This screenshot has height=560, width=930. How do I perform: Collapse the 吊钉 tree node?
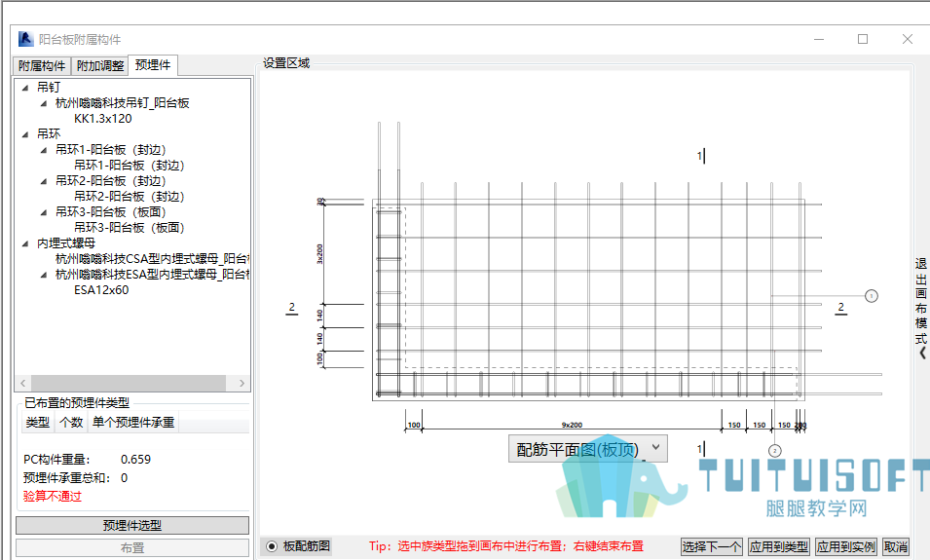[25, 88]
